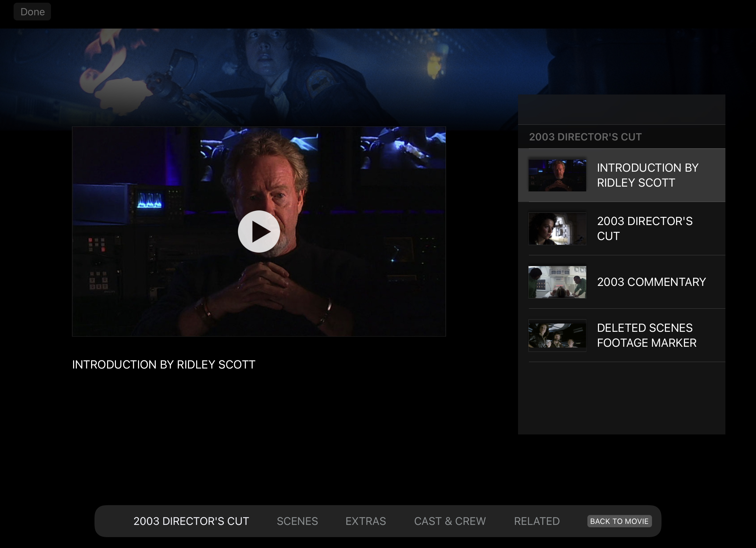Viewport: 756px width, 548px height.
Task: Choose the 2003 Commentary list entry text
Action: point(651,282)
